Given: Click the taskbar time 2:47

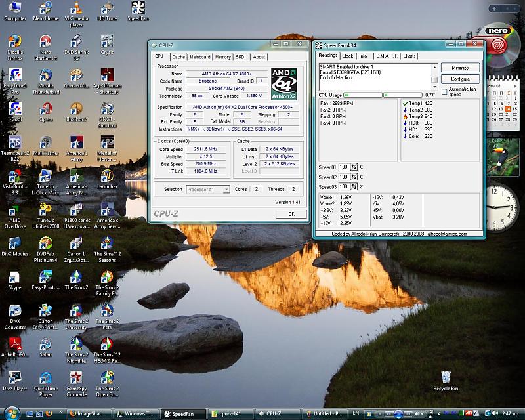Looking at the screenshot, I should pyautogui.click(x=511, y=414).
